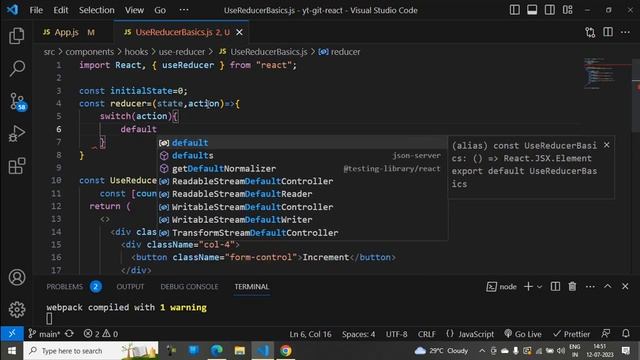Select the defaults json-server suggestion
This screenshot has width=640, height=360.
pyautogui.click(x=302, y=156)
